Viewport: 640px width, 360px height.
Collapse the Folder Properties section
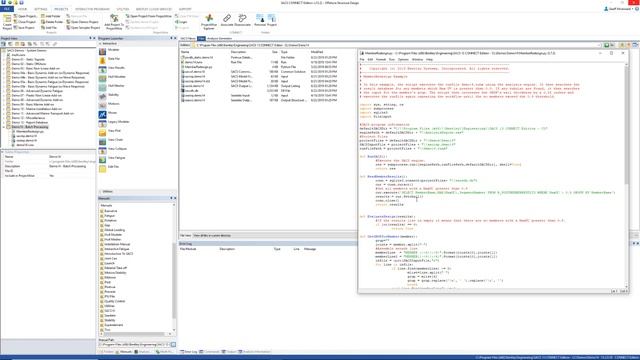pos(2,152)
